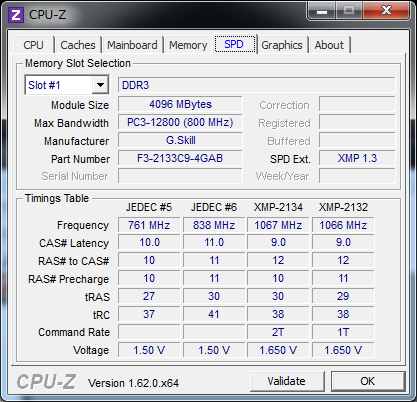417x402 pixels.
Task: Open the Graphics tab
Action: pos(282,45)
